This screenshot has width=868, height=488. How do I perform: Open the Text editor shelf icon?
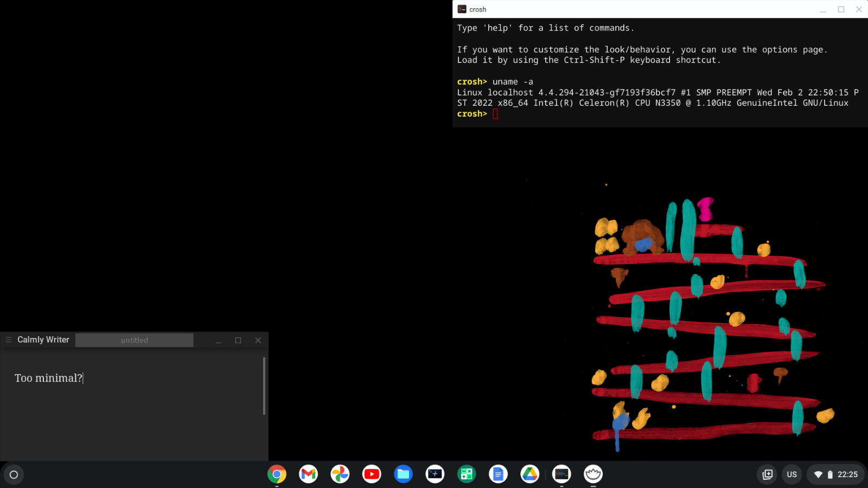coord(435,474)
